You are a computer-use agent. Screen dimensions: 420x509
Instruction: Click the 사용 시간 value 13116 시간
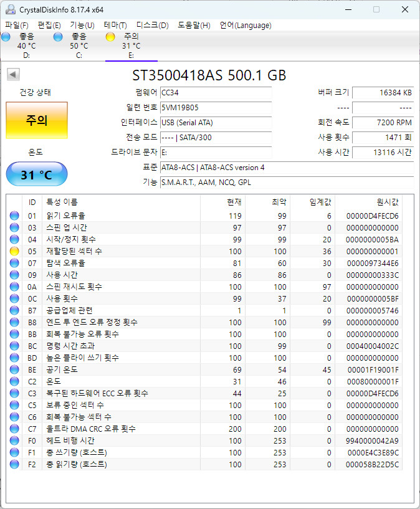click(383, 152)
